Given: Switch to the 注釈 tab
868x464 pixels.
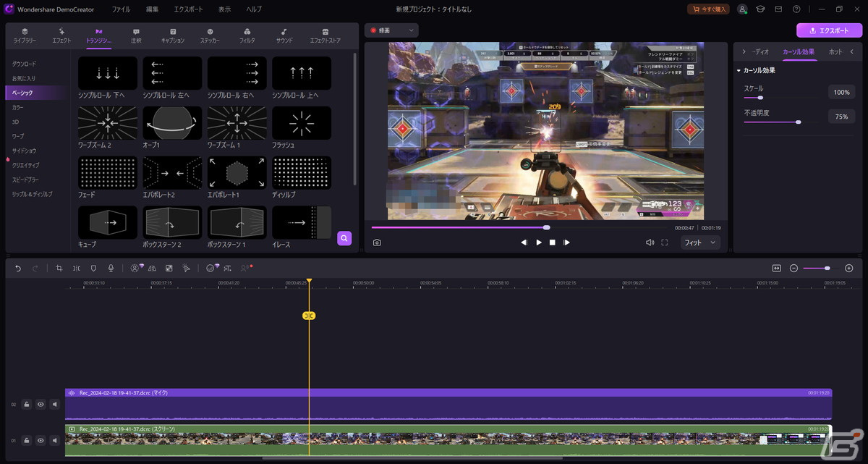Looking at the screenshot, I should pyautogui.click(x=136, y=36).
